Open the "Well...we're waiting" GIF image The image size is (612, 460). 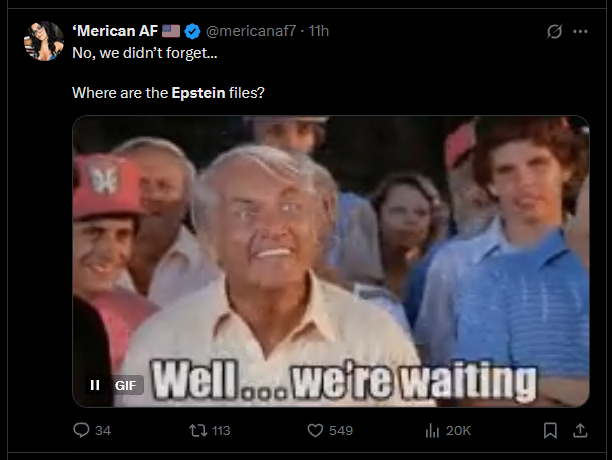331,261
